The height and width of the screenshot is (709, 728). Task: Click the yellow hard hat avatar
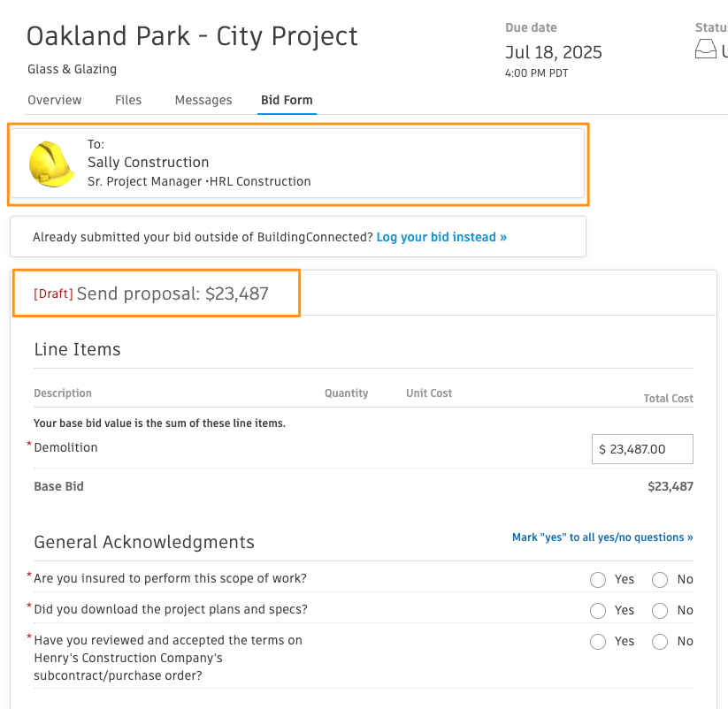point(51,164)
